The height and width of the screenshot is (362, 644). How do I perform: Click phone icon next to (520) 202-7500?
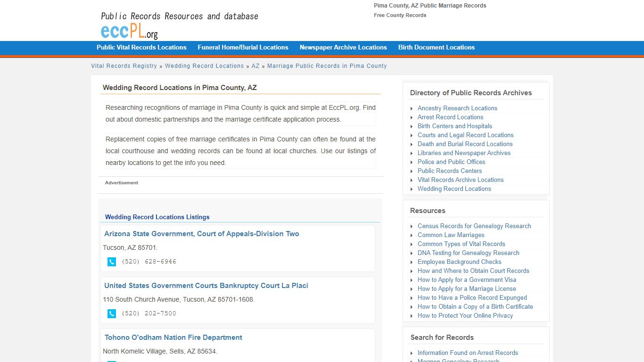tap(112, 313)
